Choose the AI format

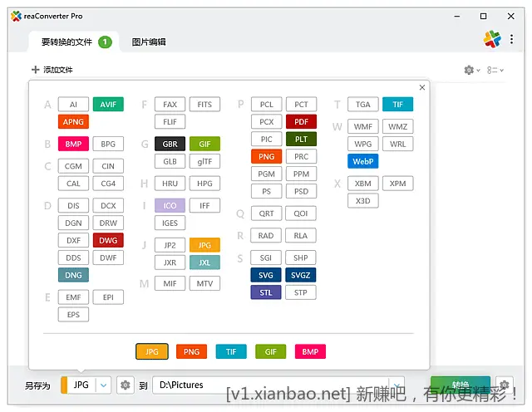point(73,105)
